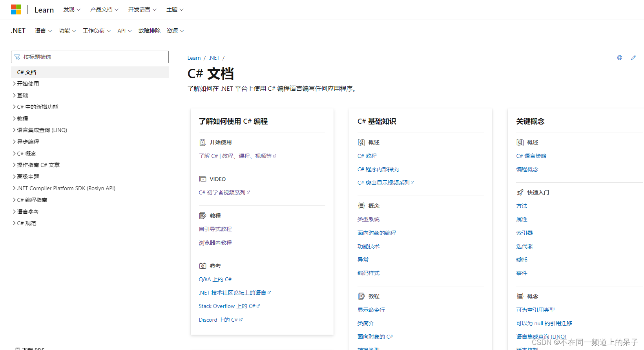Open C# 突出显示视频系列 link
Screen dimensions: 644x350
(386, 183)
